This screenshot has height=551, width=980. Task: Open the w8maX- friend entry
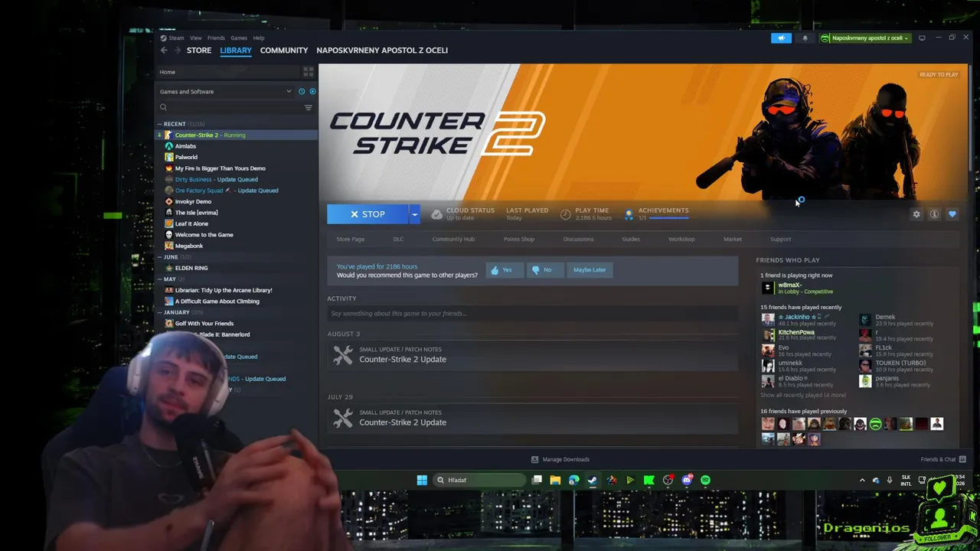[796, 288]
